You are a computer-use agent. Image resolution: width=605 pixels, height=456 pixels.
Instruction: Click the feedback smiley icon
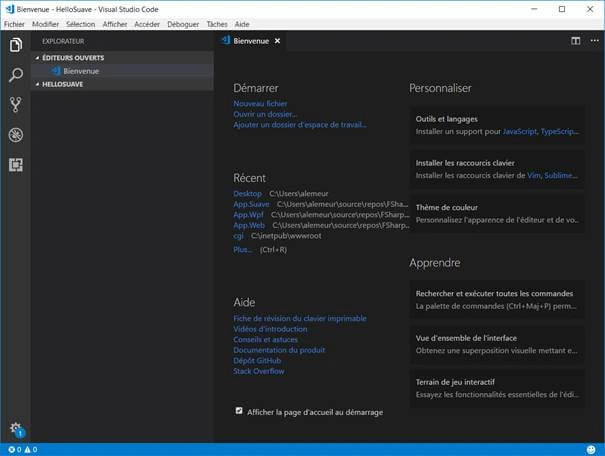pyautogui.click(x=591, y=449)
